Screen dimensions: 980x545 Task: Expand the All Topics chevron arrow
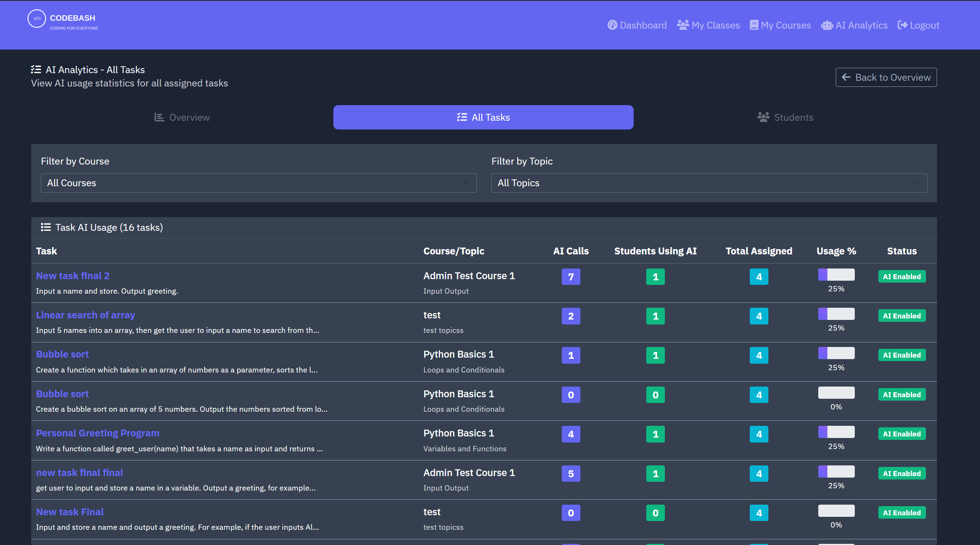point(916,183)
